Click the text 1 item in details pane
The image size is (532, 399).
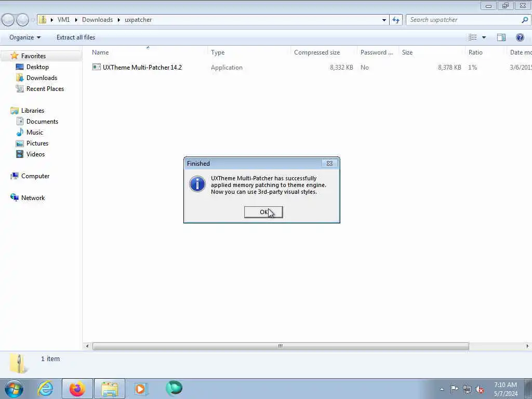[x=50, y=358]
